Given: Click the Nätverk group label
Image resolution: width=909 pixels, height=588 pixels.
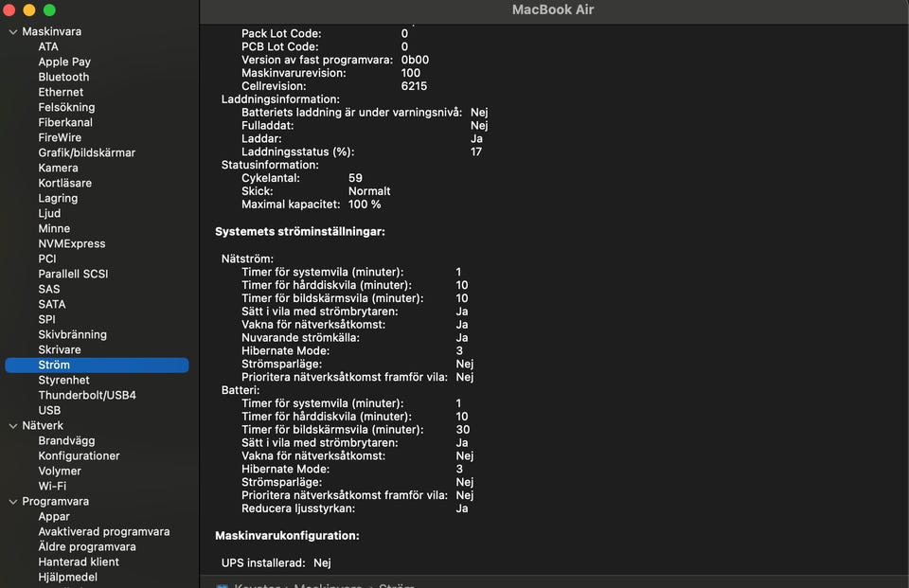Looking at the screenshot, I should tap(43, 426).
